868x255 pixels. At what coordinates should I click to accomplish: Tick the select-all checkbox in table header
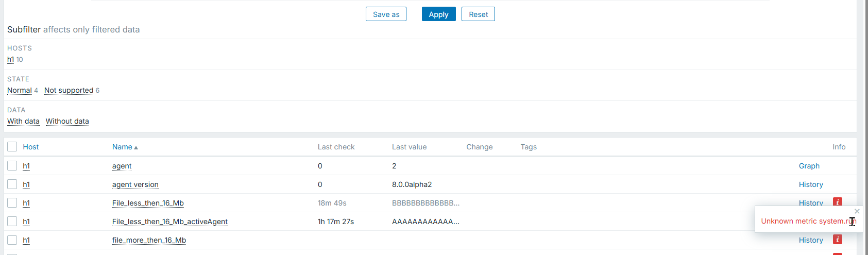tap(12, 147)
